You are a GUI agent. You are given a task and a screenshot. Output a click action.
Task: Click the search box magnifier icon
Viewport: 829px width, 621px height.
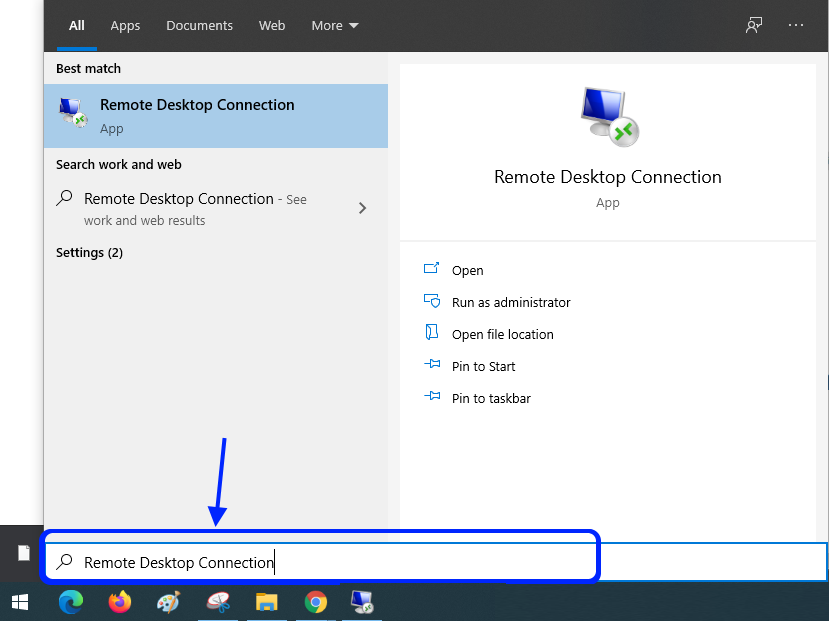65,561
